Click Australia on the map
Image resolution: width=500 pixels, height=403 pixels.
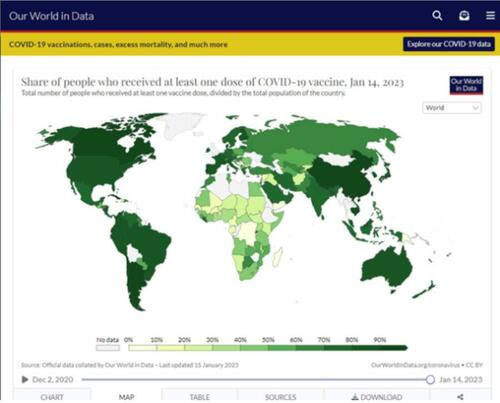(387, 267)
